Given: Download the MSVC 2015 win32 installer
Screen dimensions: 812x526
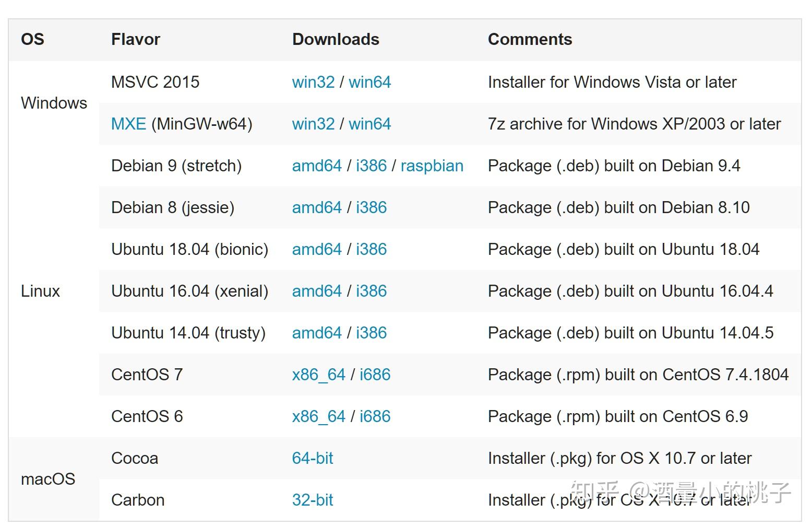Looking at the screenshot, I should coord(313,82).
